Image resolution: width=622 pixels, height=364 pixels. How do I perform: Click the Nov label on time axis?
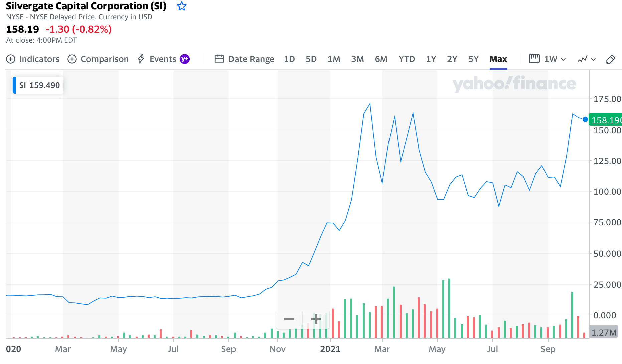click(x=278, y=349)
